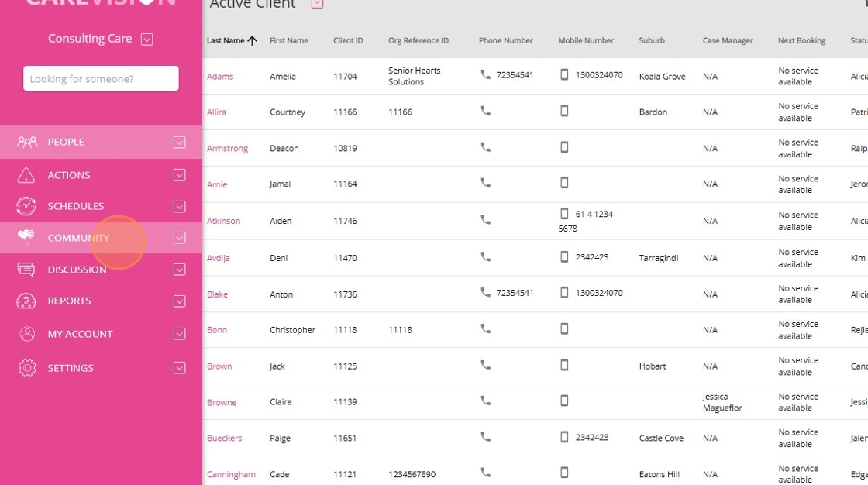Expand the People section chevron
This screenshot has width=868, height=485.
coord(179,143)
